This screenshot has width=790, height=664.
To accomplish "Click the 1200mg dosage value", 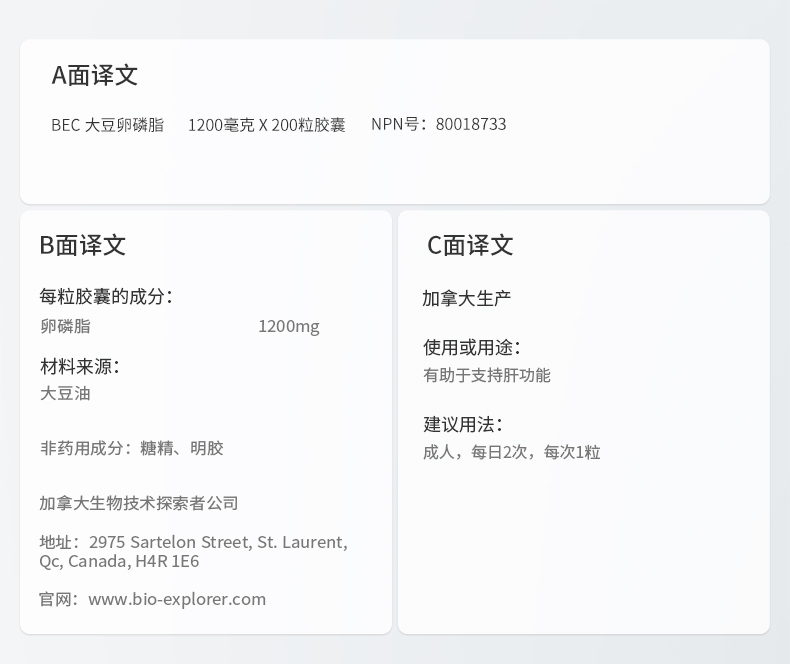I will pos(288,326).
